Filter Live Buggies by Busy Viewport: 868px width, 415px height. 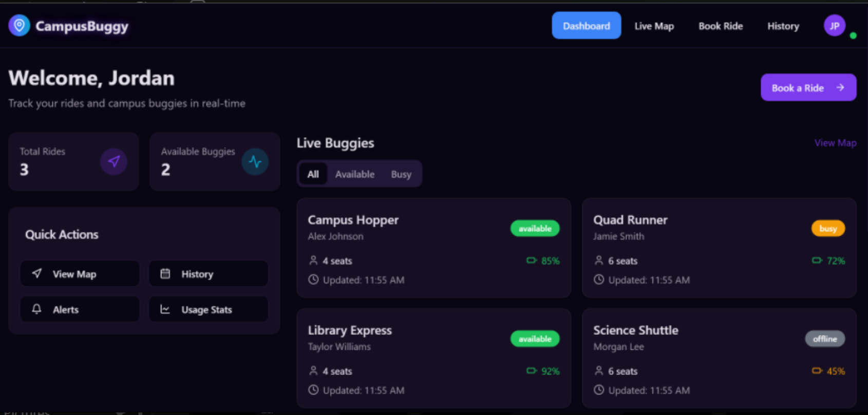tap(401, 174)
